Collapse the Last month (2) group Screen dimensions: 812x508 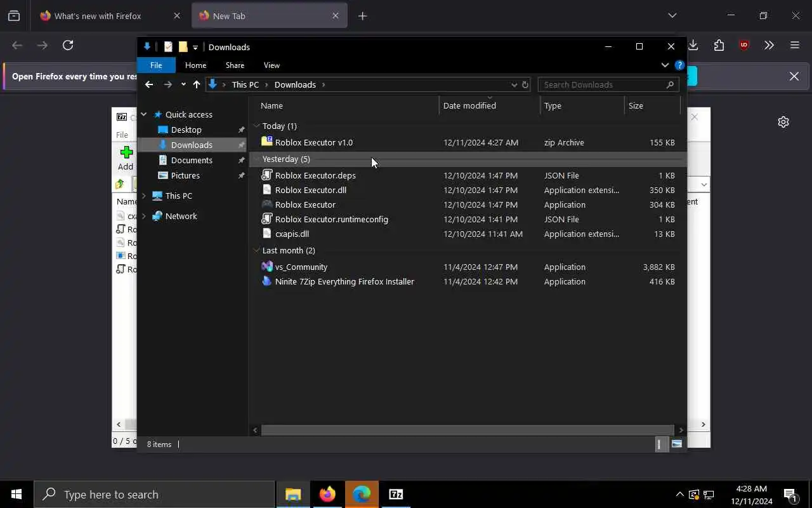point(256,250)
